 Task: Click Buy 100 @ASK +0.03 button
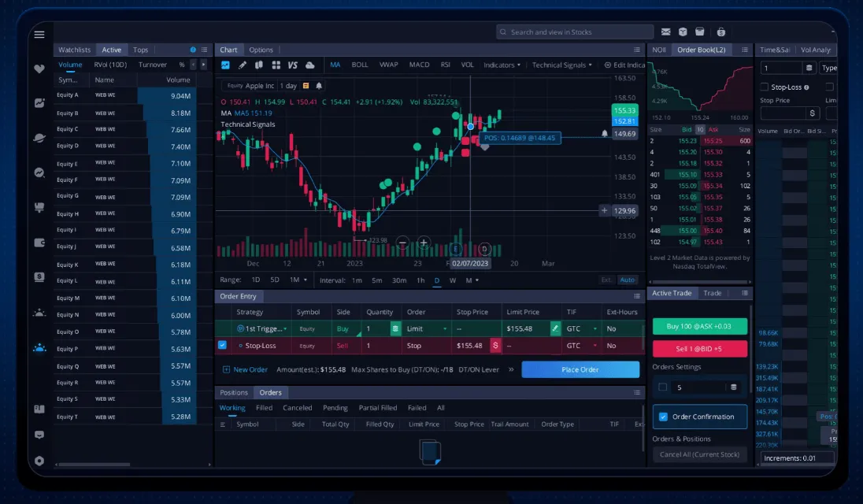click(699, 326)
